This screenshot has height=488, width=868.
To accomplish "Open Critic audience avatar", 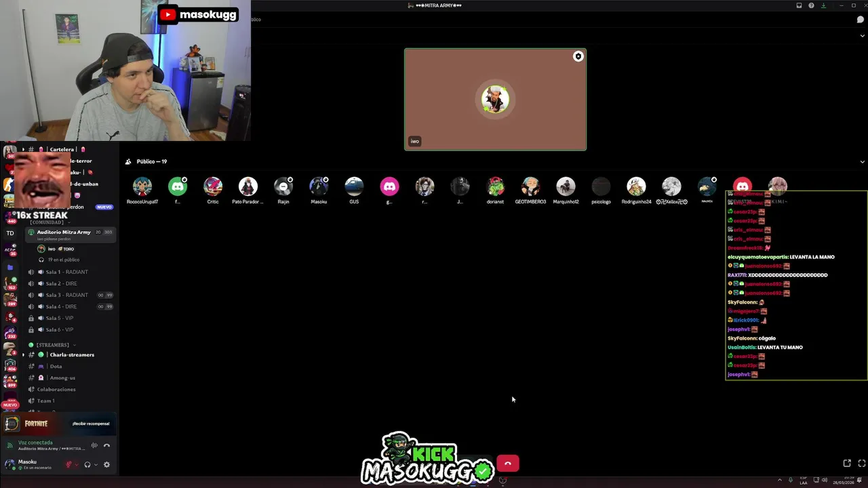I will point(213,186).
